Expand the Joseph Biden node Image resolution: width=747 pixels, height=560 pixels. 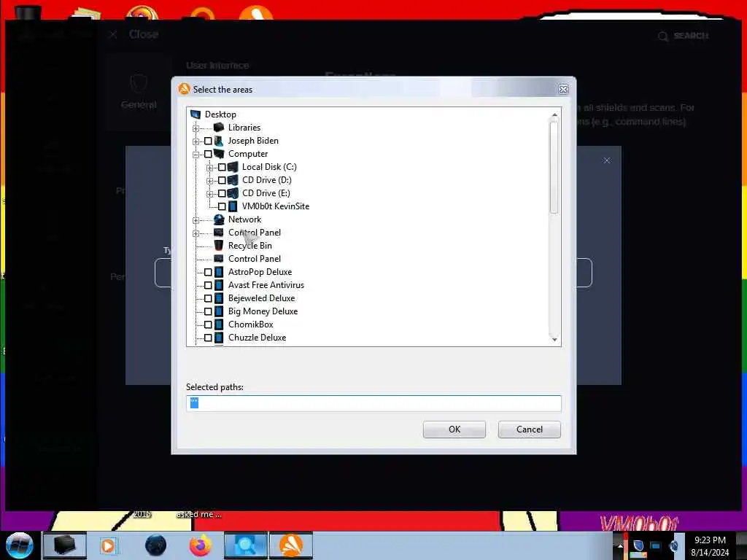click(196, 141)
